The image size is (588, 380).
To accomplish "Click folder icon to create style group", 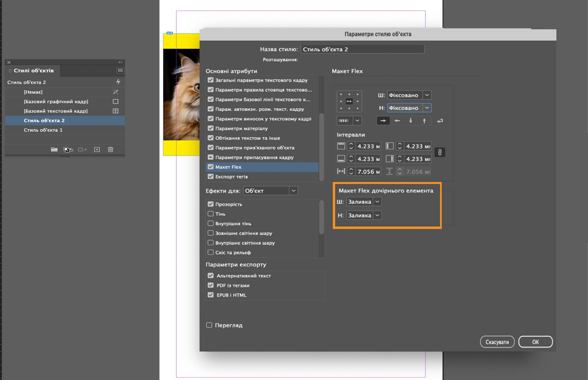I will click(x=54, y=150).
